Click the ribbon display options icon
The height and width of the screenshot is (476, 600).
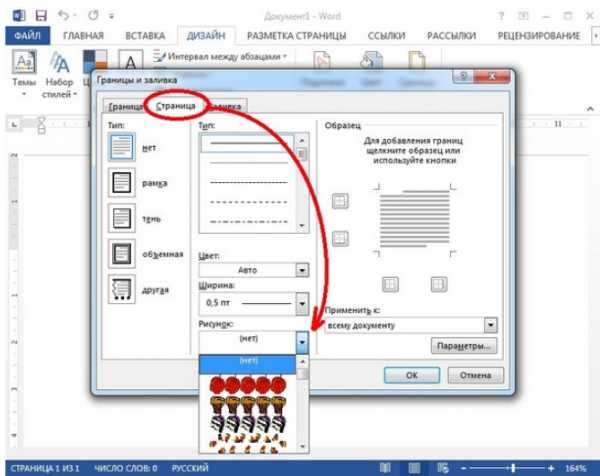[x=523, y=16]
